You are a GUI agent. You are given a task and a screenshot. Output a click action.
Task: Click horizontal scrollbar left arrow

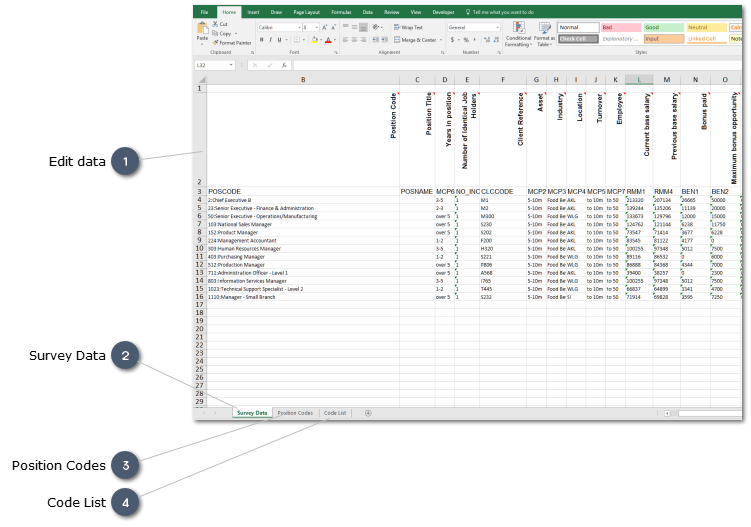[667, 413]
